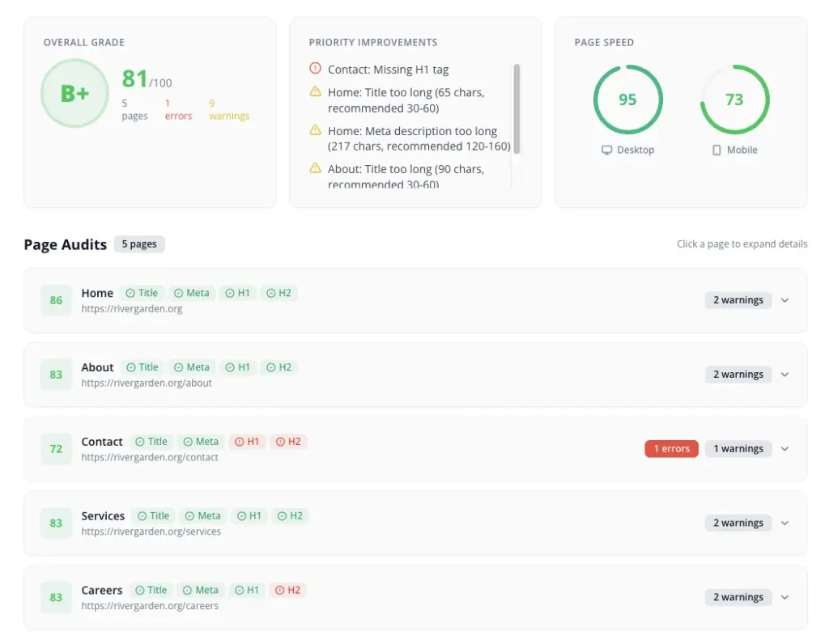The width and height of the screenshot is (829, 644).
Task: Click the 2 warnings badge on Home row
Action: (738, 300)
